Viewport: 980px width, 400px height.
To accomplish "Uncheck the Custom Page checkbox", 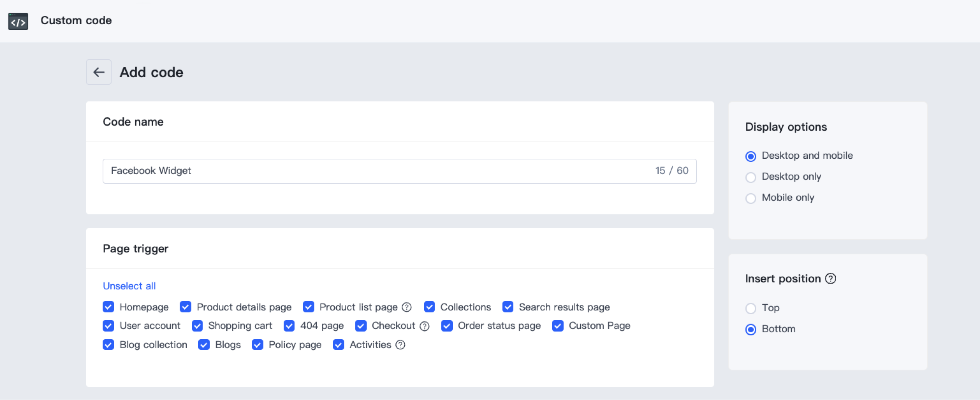I will (558, 326).
